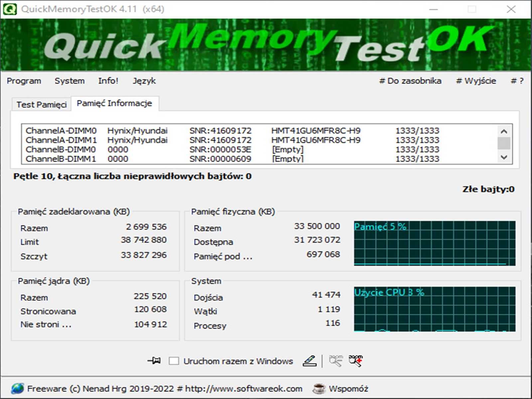This screenshot has width=532, height=399.
Task: Open the Program menu
Action: (24, 81)
